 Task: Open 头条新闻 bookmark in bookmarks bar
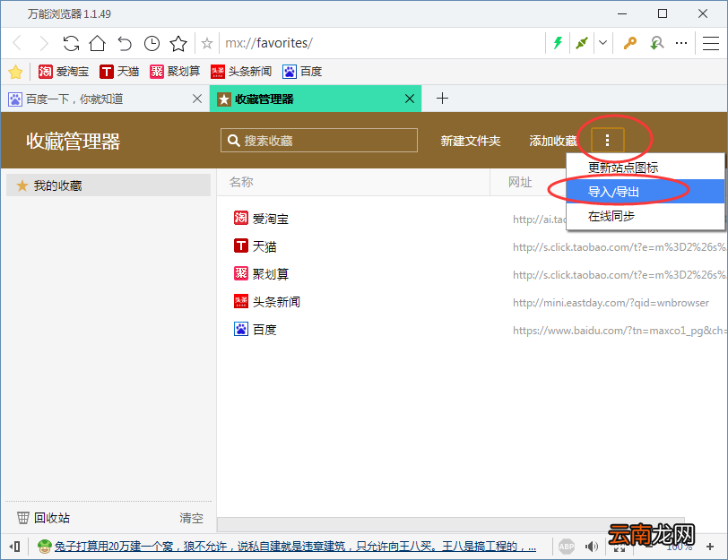coord(241,72)
